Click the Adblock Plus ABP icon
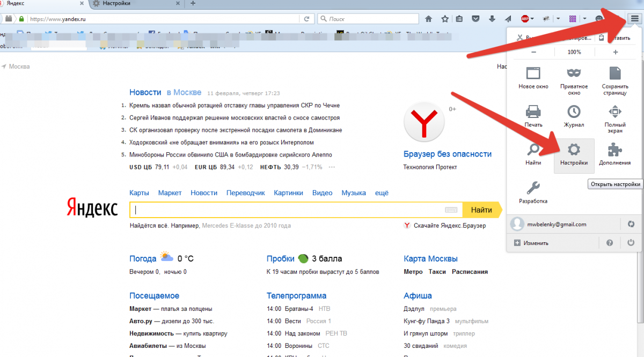 click(x=525, y=19)
